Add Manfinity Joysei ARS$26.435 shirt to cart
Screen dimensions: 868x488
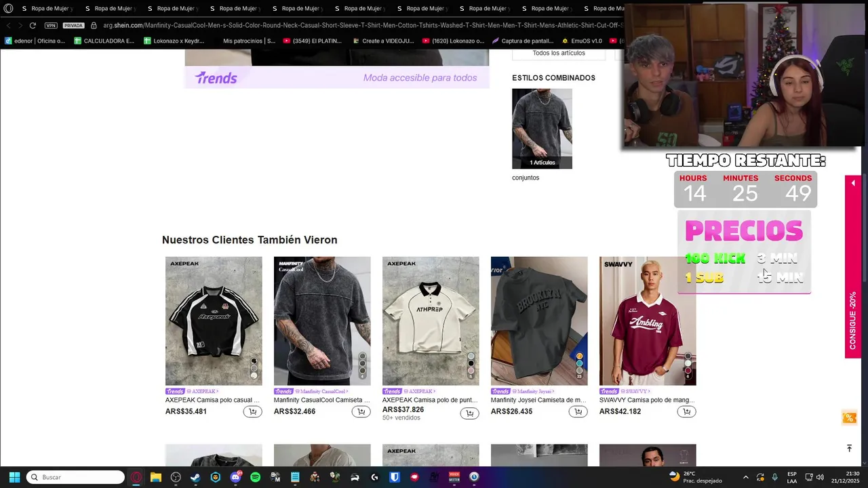(578, 411)
